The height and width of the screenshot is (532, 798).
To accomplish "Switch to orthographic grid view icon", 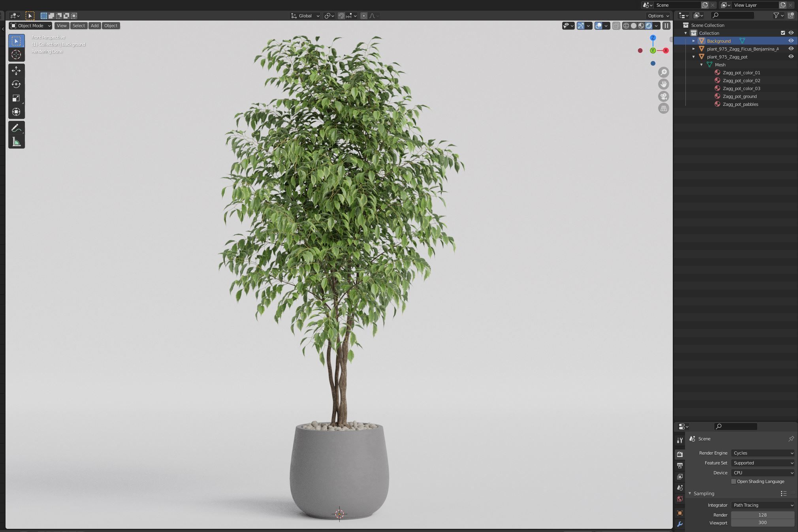I will (x=663, y=108).
